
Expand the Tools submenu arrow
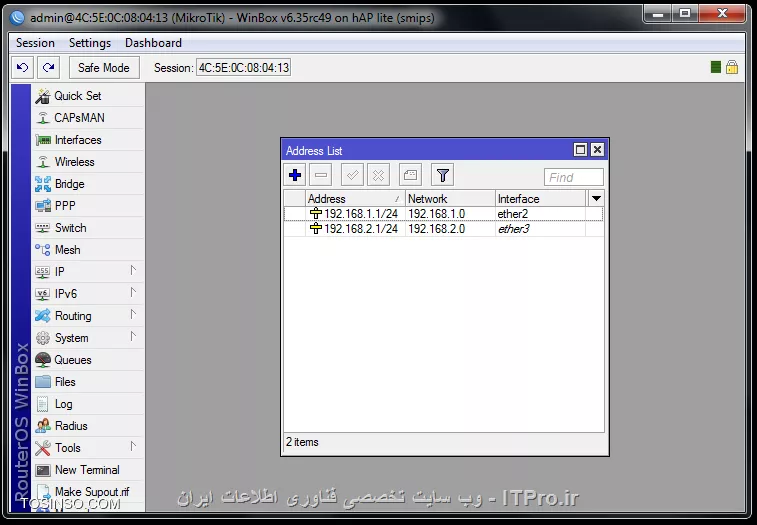pyautogui.click(x=133, y=447)
